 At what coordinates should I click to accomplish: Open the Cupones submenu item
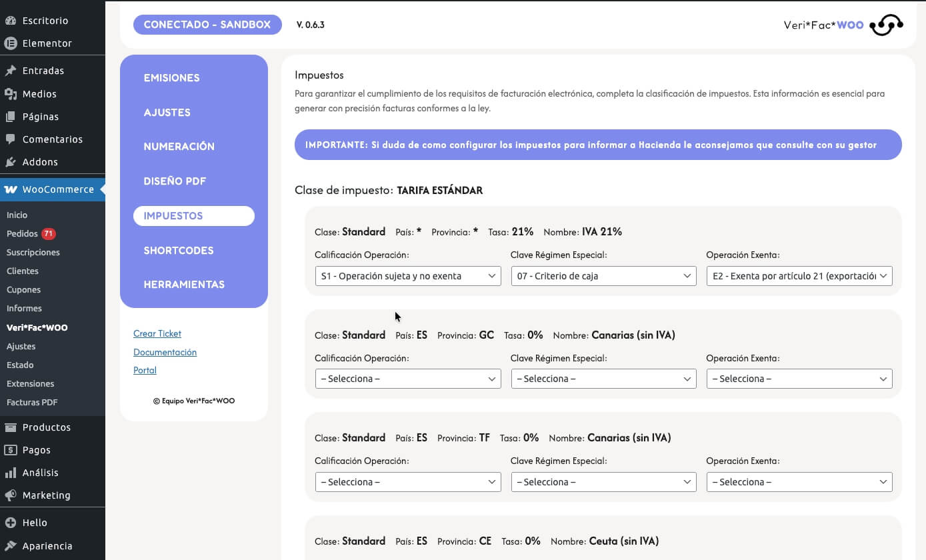point(23,290)
